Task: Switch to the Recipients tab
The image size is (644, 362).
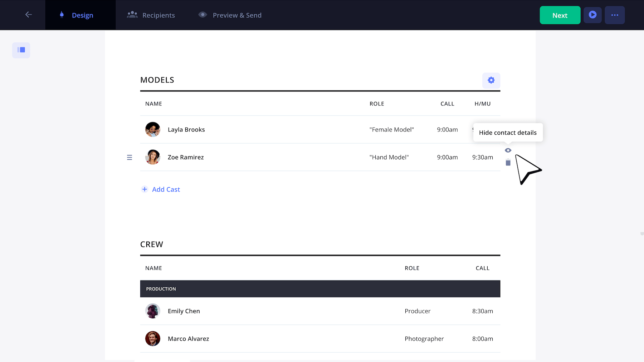Action: pyautogui.click(x=151, y=15)
